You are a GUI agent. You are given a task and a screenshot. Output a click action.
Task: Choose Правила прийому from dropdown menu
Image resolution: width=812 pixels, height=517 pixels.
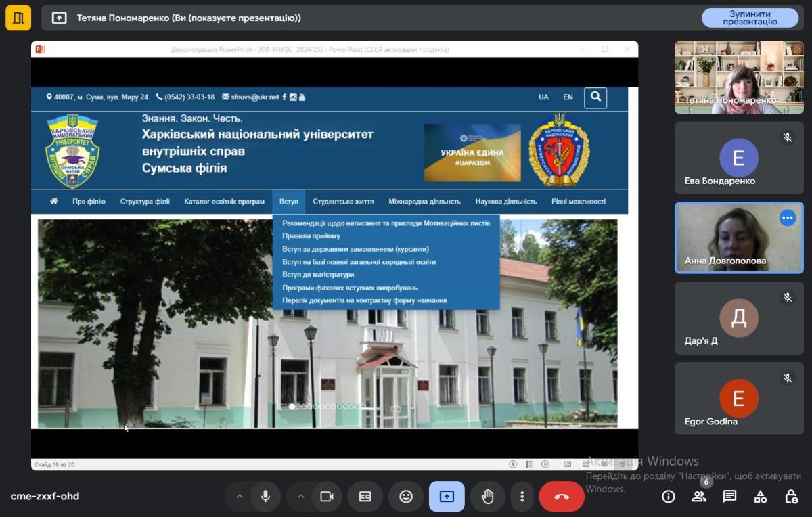pyautogui.click(x=311, y=236)
